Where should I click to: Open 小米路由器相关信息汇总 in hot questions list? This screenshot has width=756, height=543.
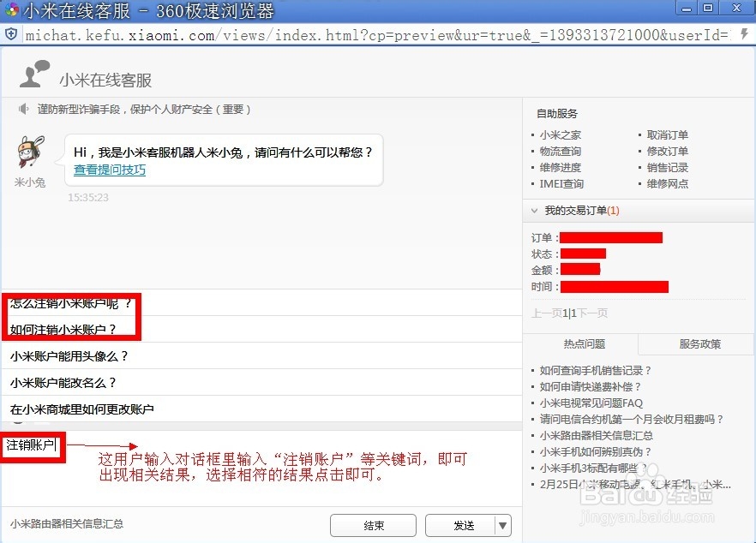[596, 436]
